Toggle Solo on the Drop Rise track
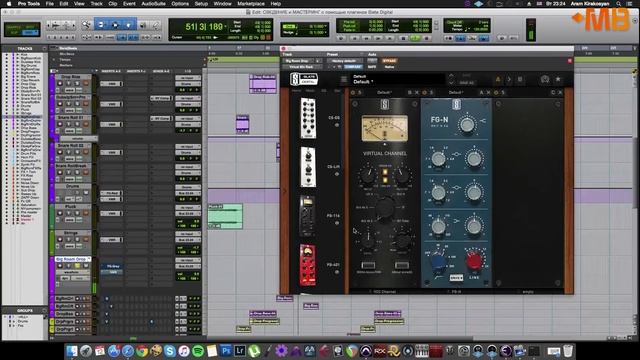The height and width of the screenshot is (360, 640). pos(77,83)
